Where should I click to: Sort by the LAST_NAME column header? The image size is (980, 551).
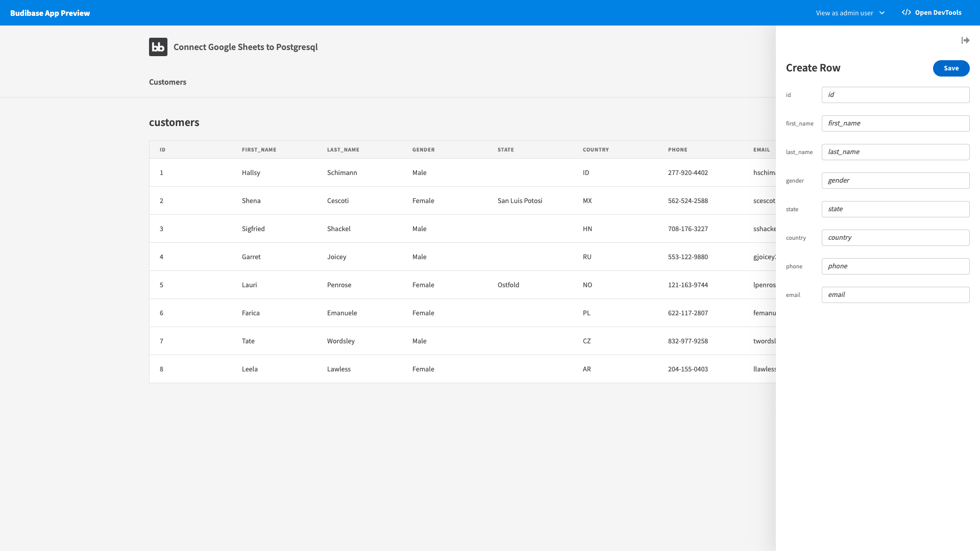click(x=343, y=150)
